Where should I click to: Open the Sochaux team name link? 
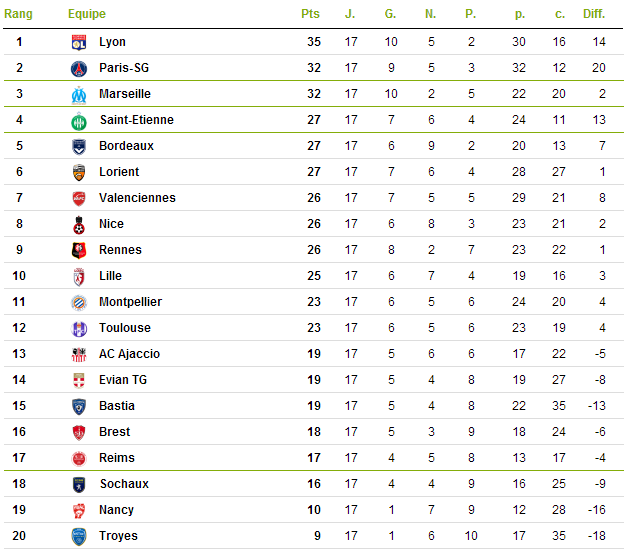point(124,484)
